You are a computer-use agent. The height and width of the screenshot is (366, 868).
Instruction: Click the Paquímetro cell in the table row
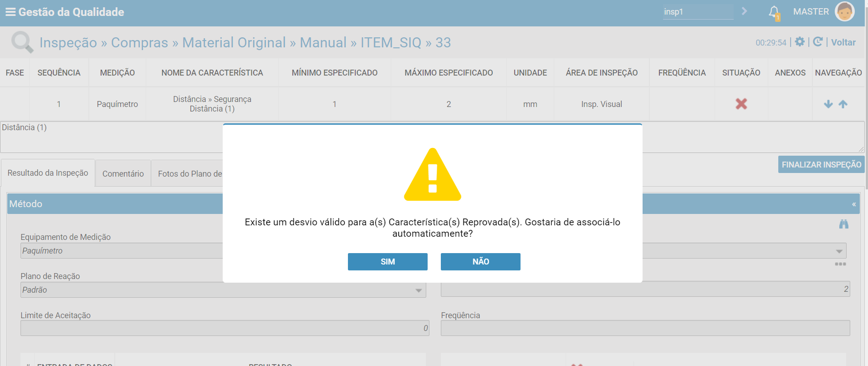117,104
